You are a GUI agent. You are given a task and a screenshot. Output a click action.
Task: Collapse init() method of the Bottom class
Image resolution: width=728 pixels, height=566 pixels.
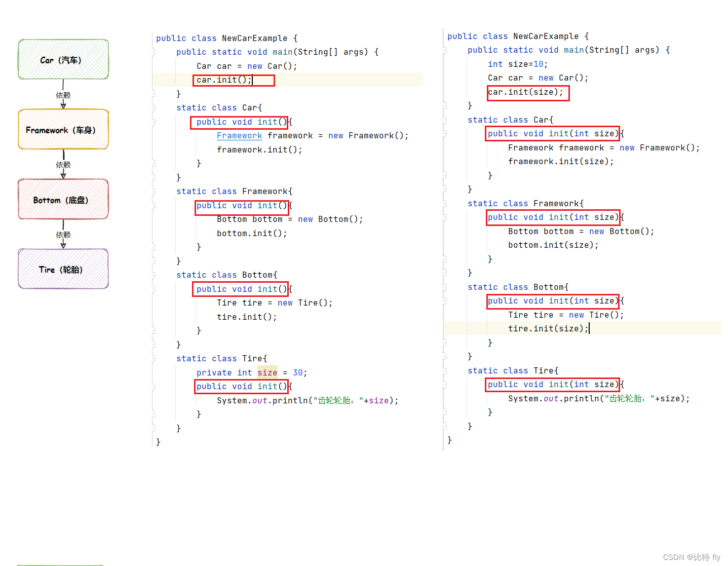(x=153, y=289)
